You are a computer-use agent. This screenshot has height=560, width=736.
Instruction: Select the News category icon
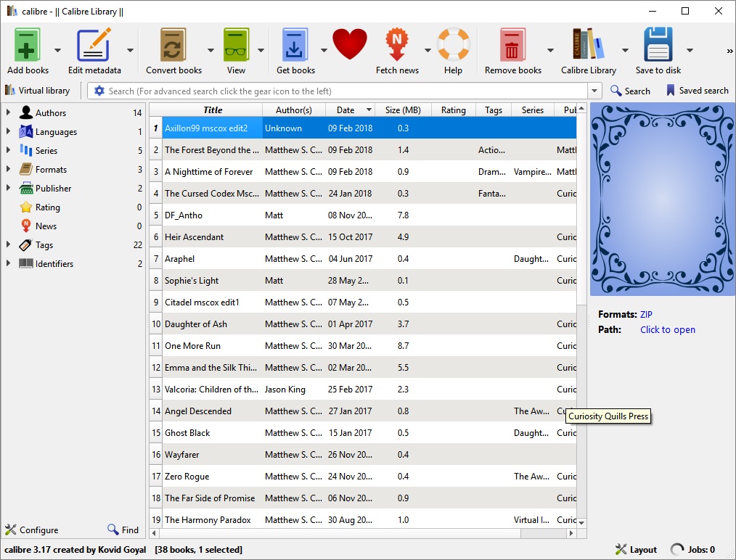pyautogui.click(x=26, y=226)
